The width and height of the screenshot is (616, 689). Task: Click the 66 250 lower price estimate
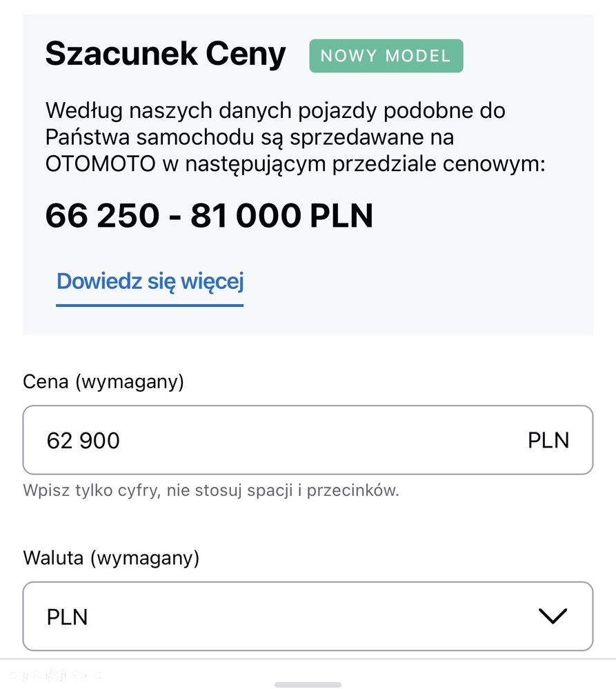click(102, 216)
